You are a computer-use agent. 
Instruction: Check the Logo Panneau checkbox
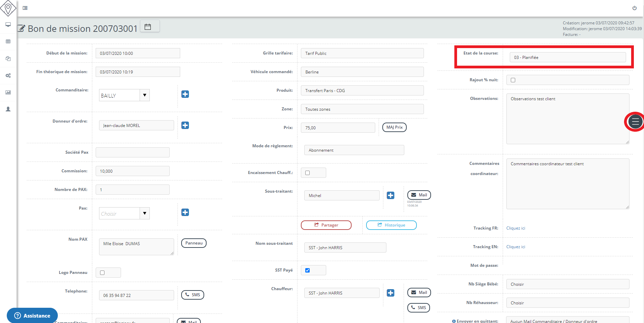pos(102,273)
